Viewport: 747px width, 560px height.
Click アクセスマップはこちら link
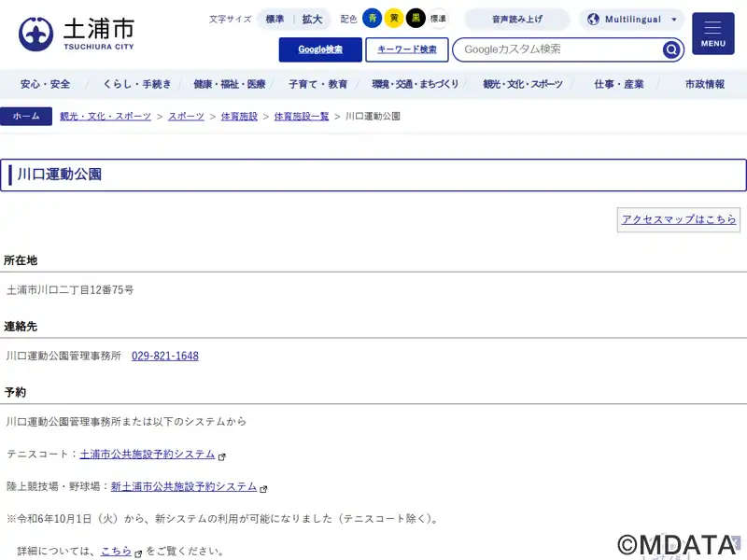coord(679,219)
